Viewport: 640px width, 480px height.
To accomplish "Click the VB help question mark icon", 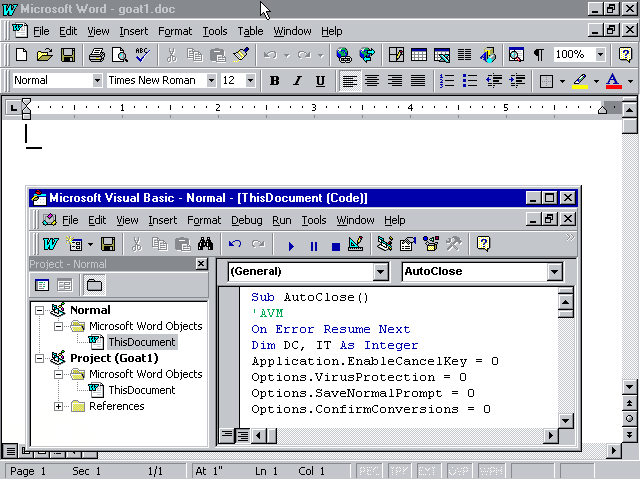I will coord(483,244).
